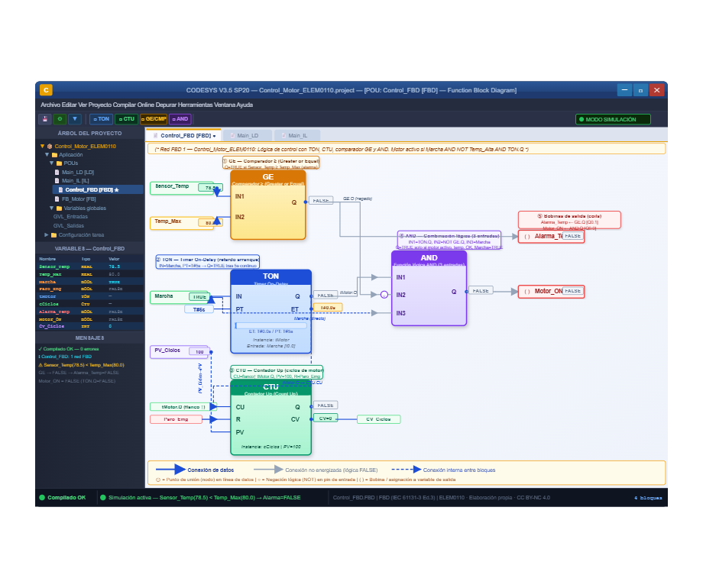Select the GE/CMP comparator toolbar button
The height and width of the screenshot is (588, 703).
[154, 119]
